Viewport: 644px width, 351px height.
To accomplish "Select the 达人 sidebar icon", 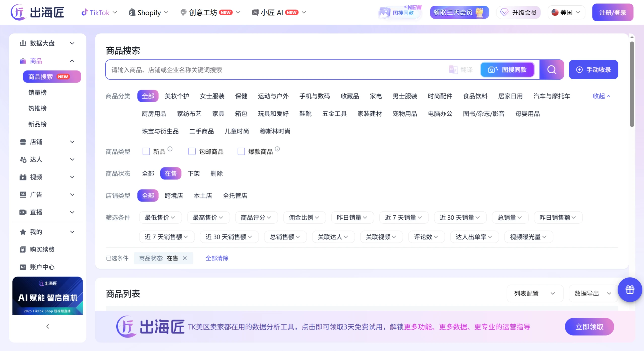I will tap(23, 159).
